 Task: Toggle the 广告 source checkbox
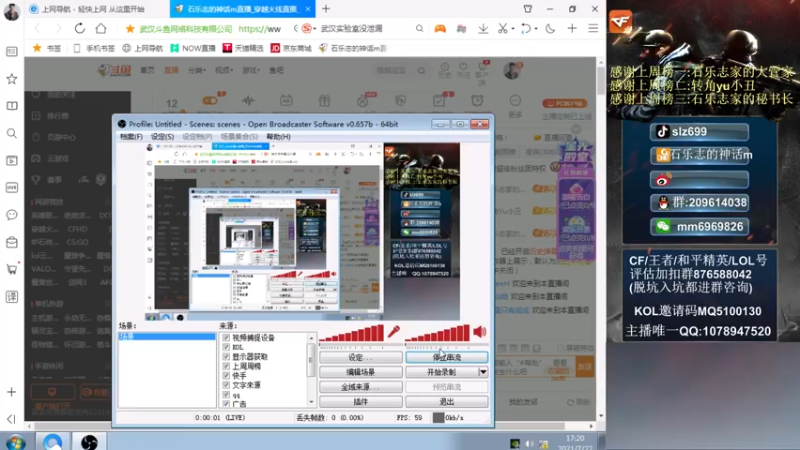(x=226, y=404)
